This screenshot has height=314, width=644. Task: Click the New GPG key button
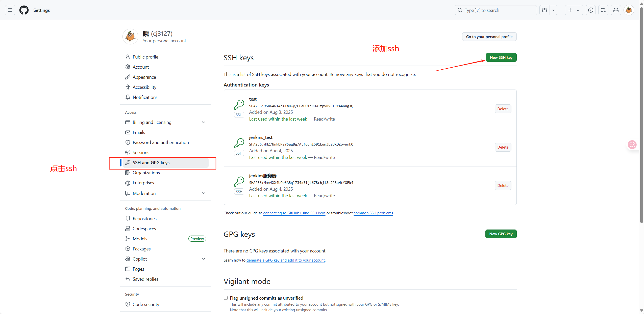tap(501, 234)
